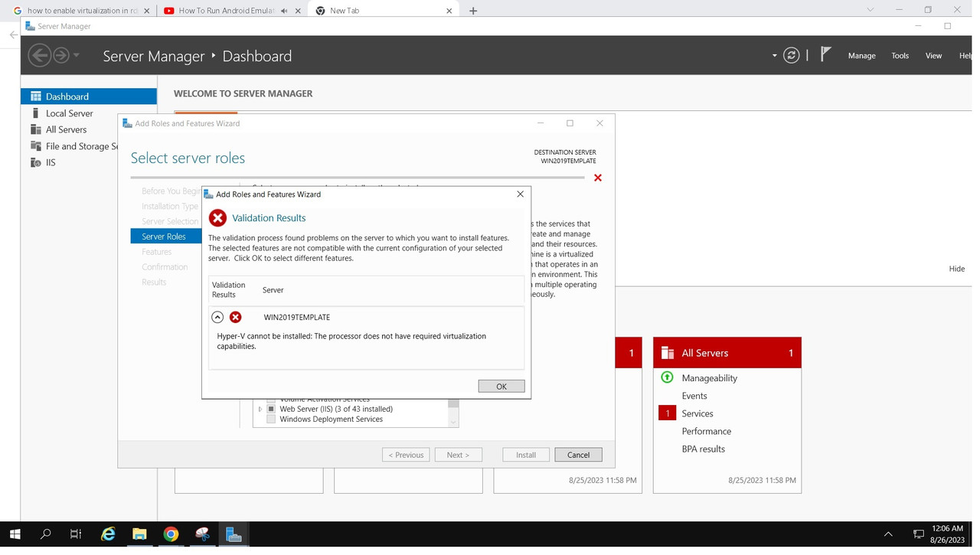
Task: Click Cancel in the wizard
Action: pyautogui.click(x=578, y=455)
